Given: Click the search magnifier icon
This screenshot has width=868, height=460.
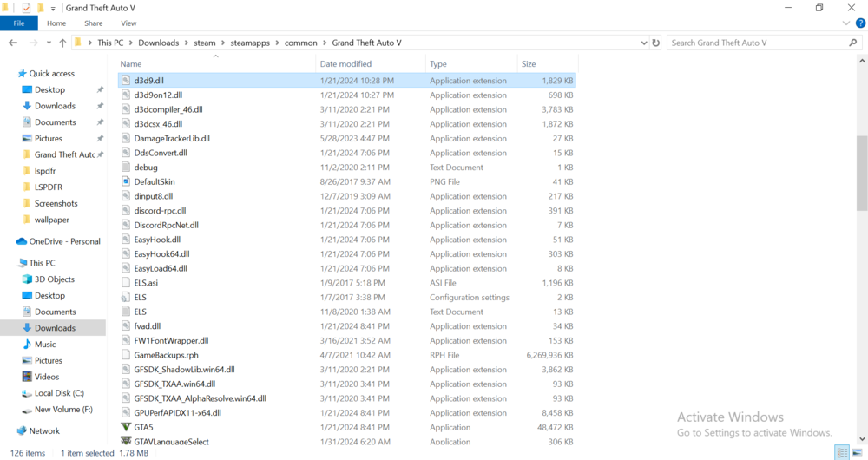Looking at the screenshot, I should 853,43.
